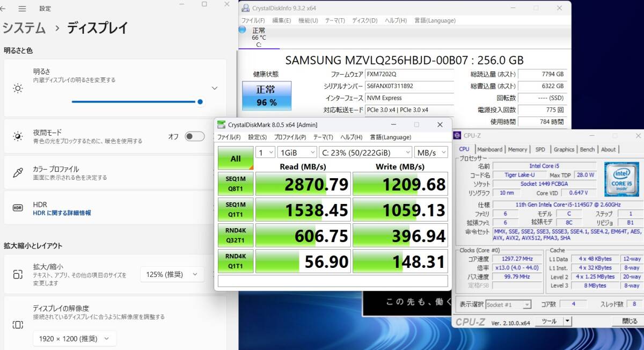644x350 pixels.
Task: Select the C: drive tab showing 66 °C
Action: pos(259,38)
